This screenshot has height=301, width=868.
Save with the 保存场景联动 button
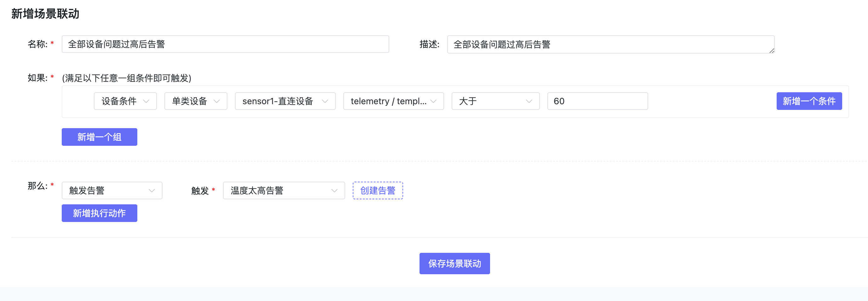[x=454, y=264]
